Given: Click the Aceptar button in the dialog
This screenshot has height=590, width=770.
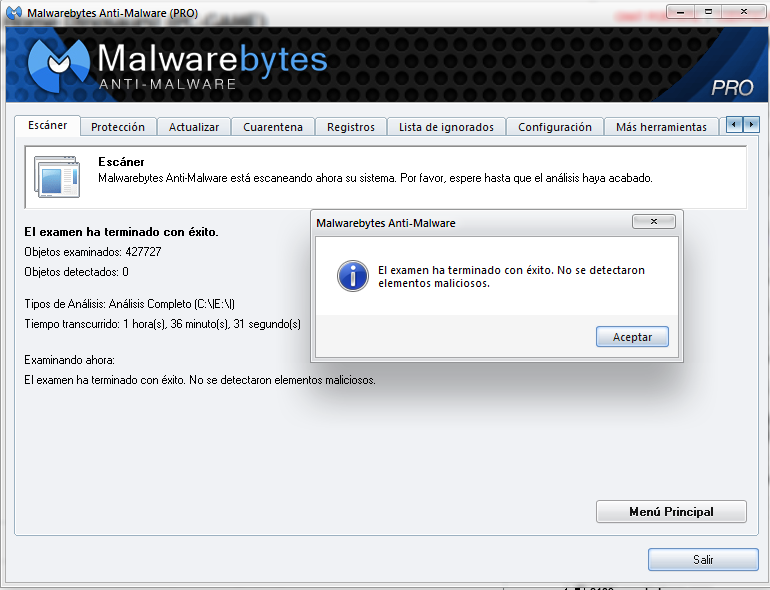Looking at the screenshot, I should tap(632, 337).
